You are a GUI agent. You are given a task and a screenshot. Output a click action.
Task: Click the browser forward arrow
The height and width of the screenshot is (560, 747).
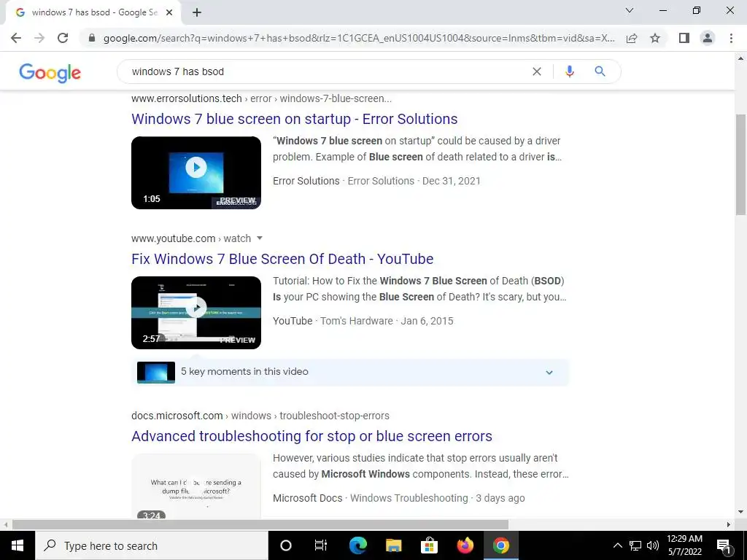pyautogui.click(x=39, y=38)
